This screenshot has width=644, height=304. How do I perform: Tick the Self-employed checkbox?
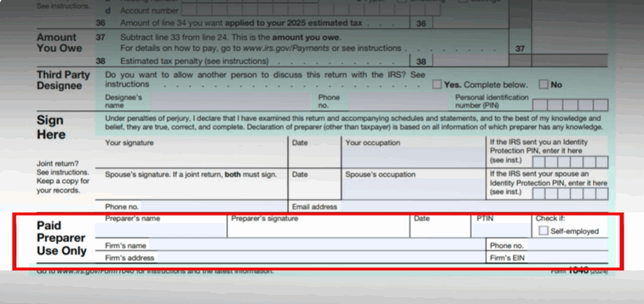[x=543, y=231]
